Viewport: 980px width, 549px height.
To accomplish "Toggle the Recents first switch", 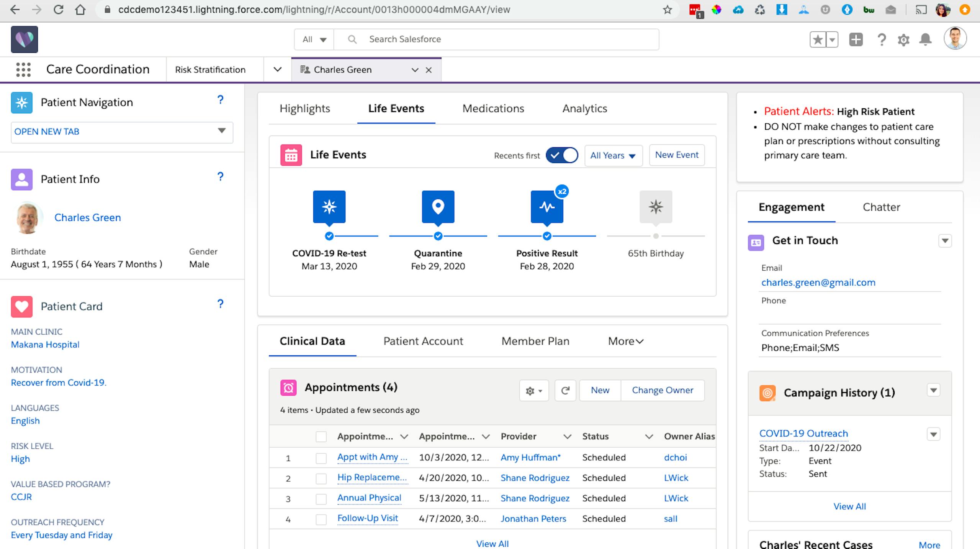I will coord(562,155).
